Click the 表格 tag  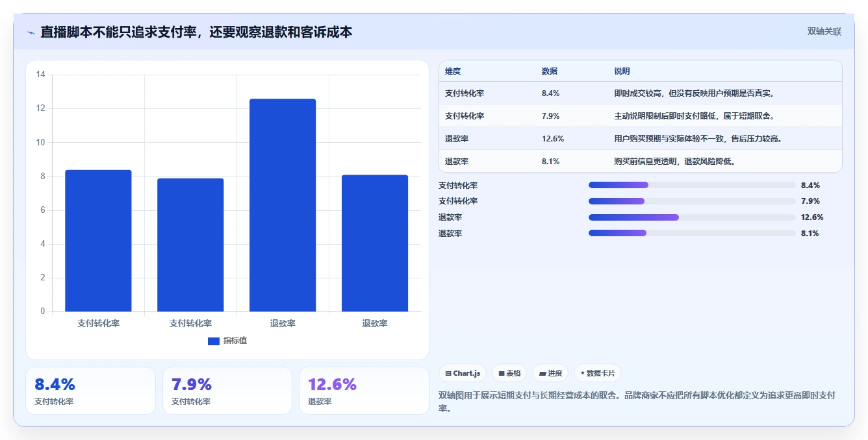click(x=509, y=373)
